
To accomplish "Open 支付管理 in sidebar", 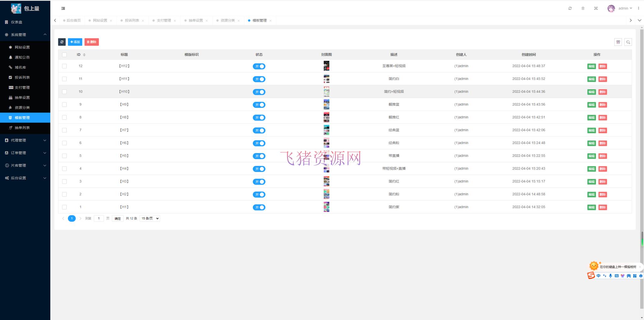I will [25, 87].
